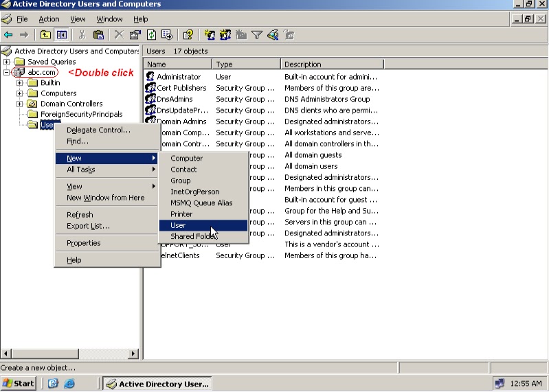
Task: Expand the Saved Queries tree node
Action: tap(6, 62)
